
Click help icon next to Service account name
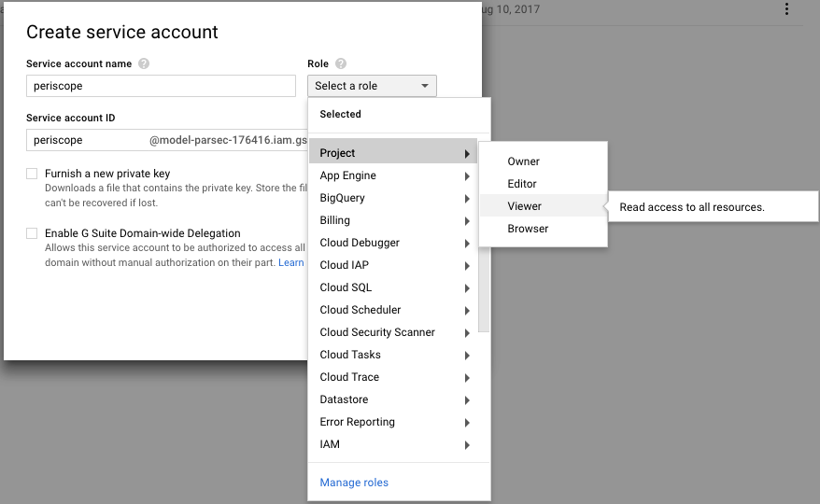144,63
